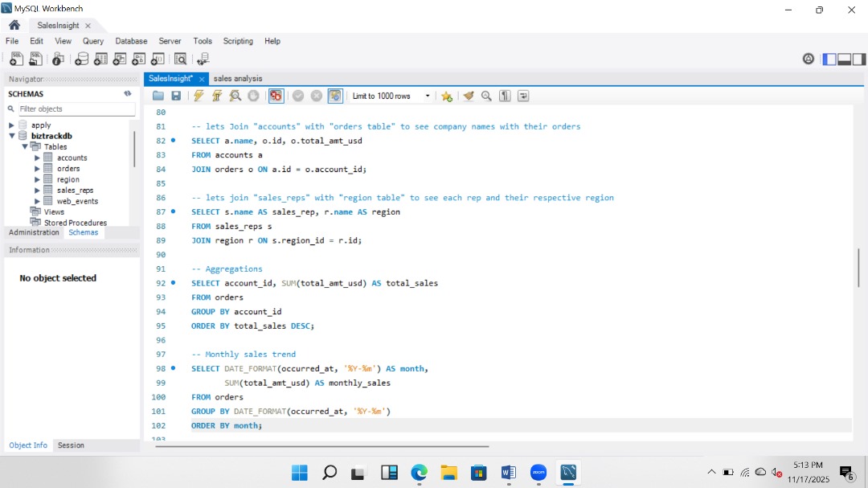Expand the orders table
Image resolution: width=868 pixels, height=488 pixels.
coord(37,168)
